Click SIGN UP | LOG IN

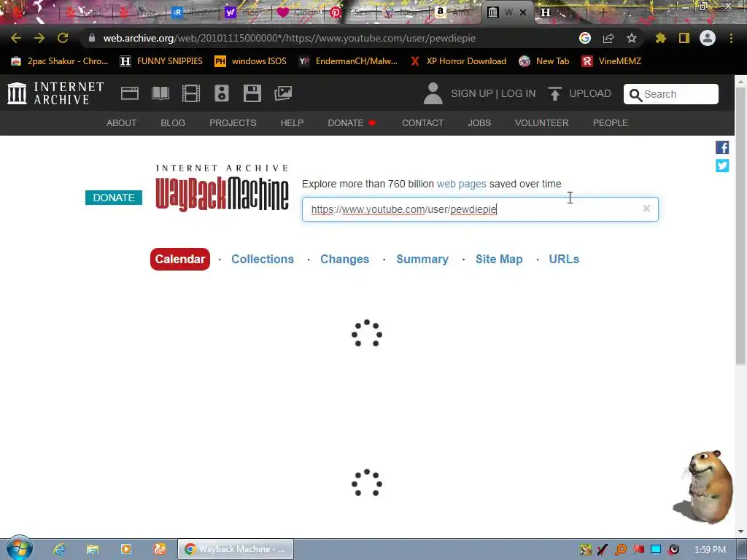493,93
